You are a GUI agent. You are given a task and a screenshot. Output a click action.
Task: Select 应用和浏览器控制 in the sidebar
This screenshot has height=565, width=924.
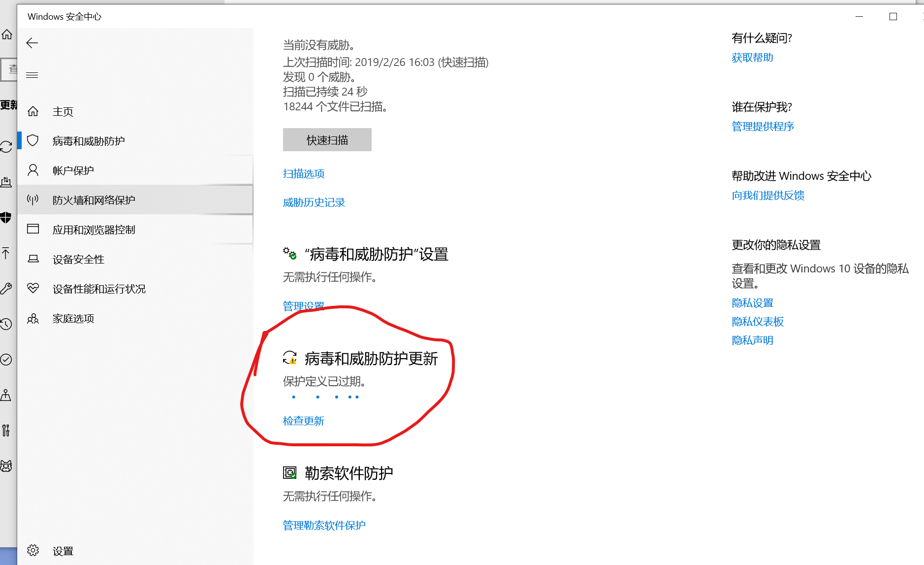click(x=135, y=230)
